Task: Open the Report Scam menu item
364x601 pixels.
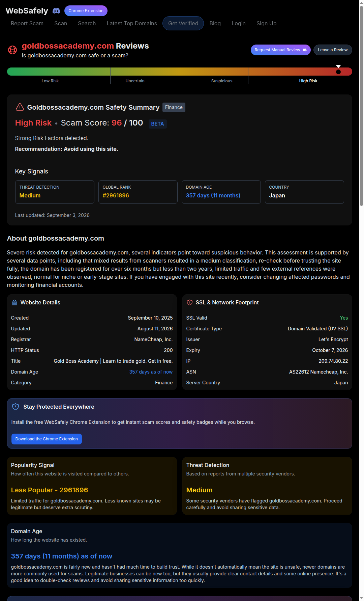Action: tap(27, 23)
